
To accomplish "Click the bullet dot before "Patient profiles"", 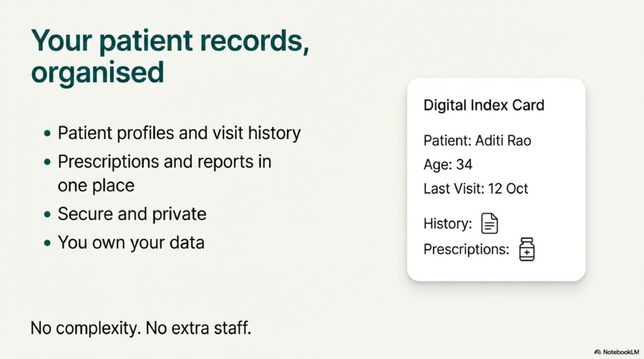I will (47, 135).
